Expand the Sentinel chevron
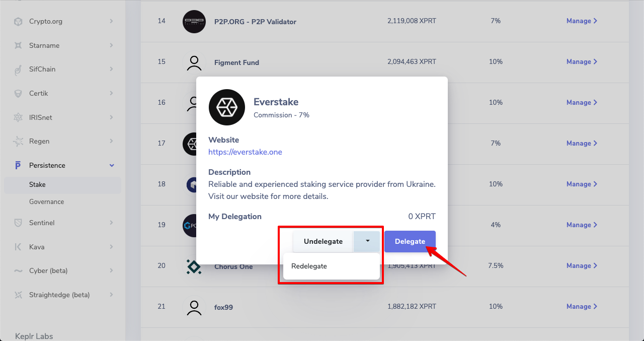 coord(111,223)
